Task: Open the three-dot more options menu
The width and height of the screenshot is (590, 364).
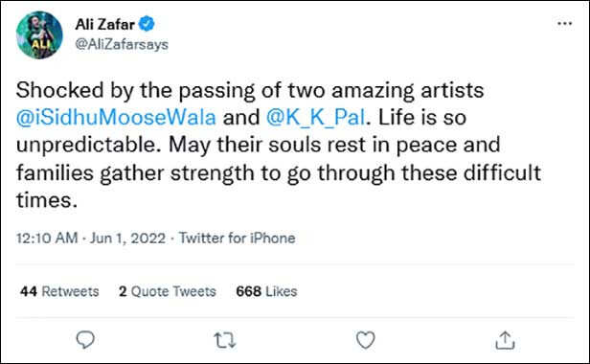Action: coord(565,24)
